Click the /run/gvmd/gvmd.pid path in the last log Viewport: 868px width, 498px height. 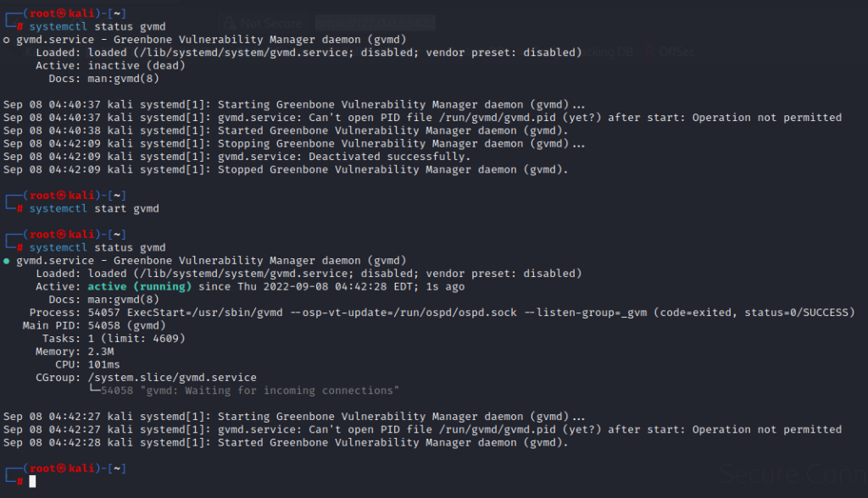point(497,429)
